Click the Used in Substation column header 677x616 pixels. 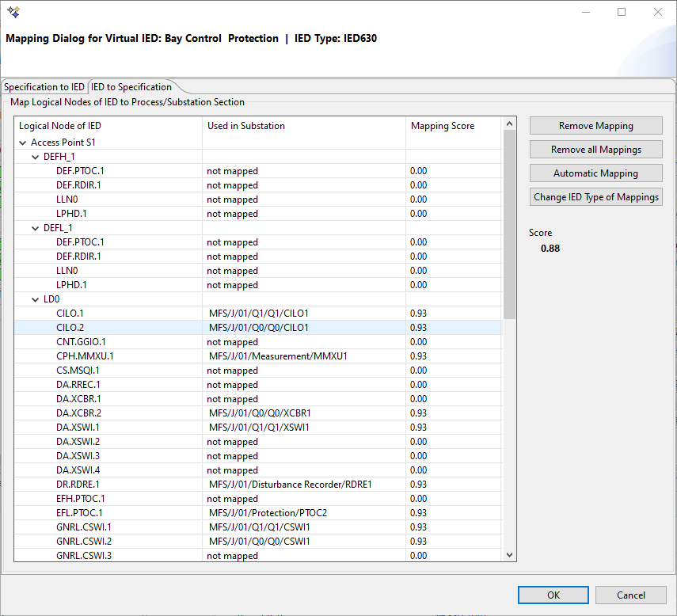pyautogui.click(x=246, y=126)
